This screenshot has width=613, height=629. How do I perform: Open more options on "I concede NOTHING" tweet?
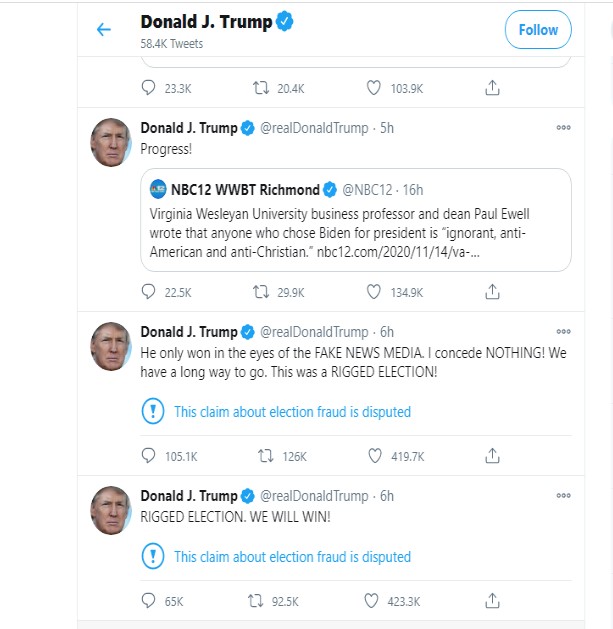click(563, 332)
